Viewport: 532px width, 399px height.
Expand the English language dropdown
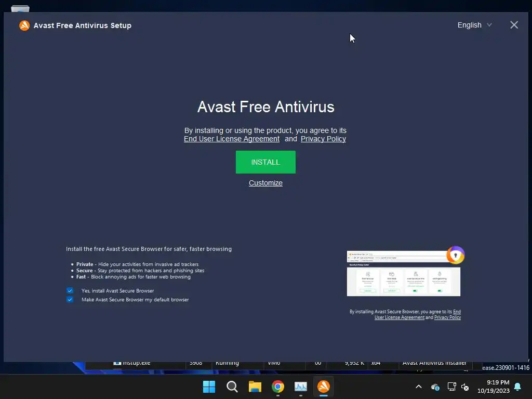[x=474, y=25]
